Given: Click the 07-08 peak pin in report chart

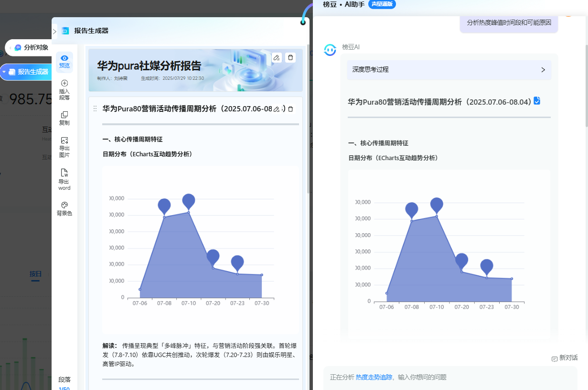Looking at the screenshot, I should click(x=164, y=206).
